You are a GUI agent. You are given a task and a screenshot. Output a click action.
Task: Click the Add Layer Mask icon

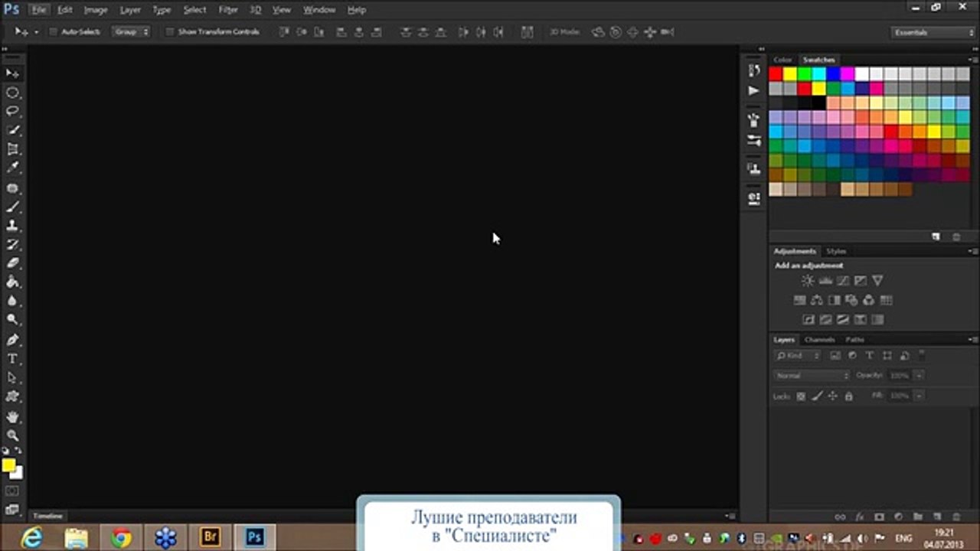coord(879,517)
